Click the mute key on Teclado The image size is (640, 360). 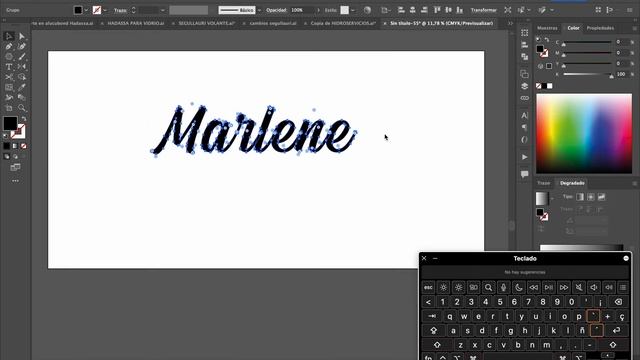[579, 287]
